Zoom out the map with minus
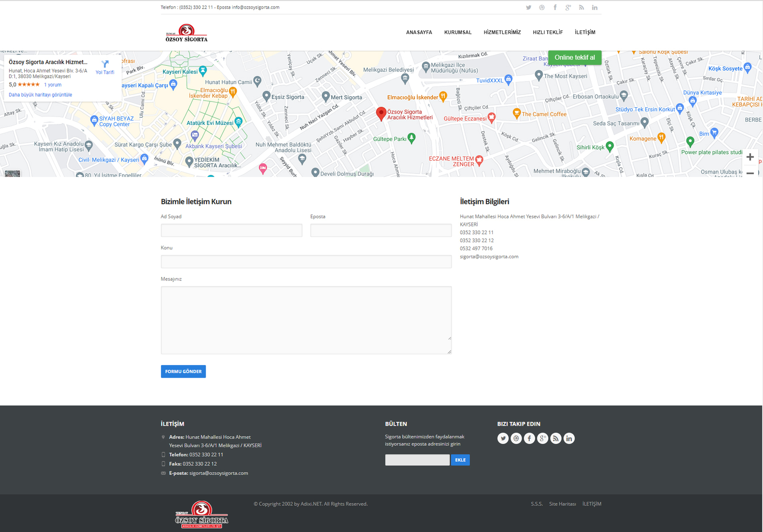Image resolution: width=763 pixels, height=532 pixels. point(750,173)
